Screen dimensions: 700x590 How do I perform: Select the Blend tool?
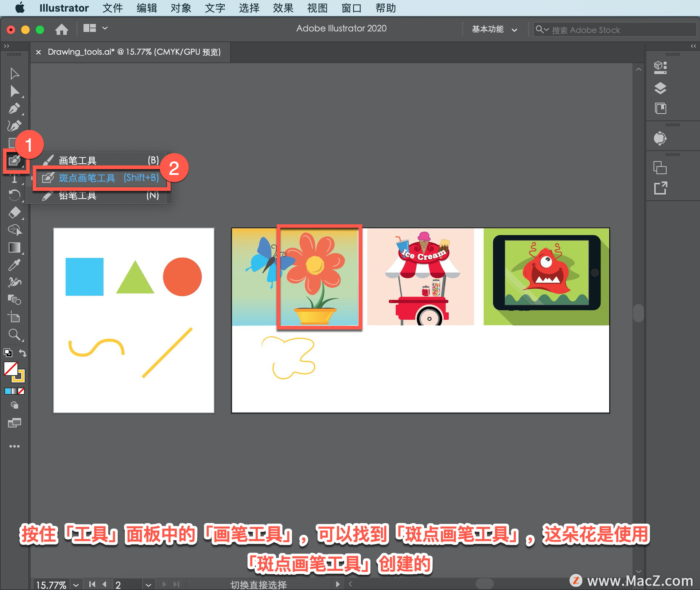(x=15, y=300)
